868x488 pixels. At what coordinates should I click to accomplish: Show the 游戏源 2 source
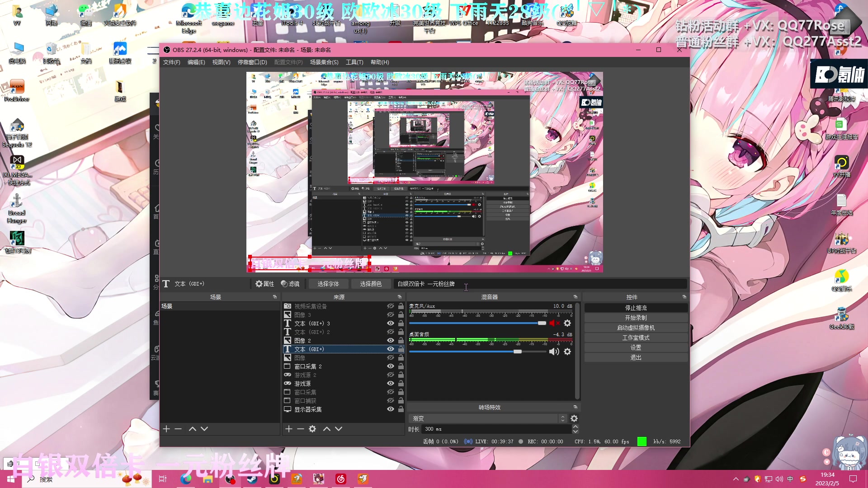pos(391,375)
